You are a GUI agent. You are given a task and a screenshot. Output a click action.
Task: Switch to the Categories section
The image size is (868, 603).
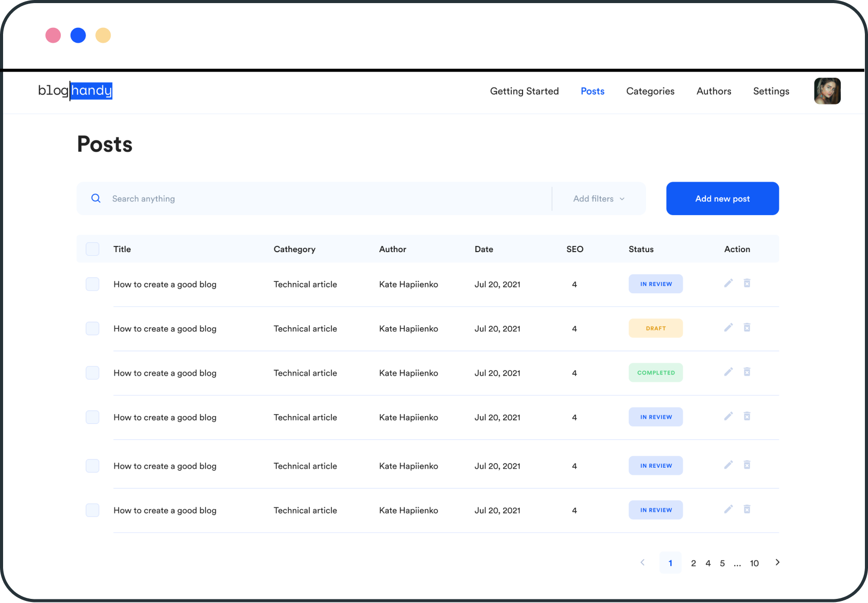pos(650,91)
